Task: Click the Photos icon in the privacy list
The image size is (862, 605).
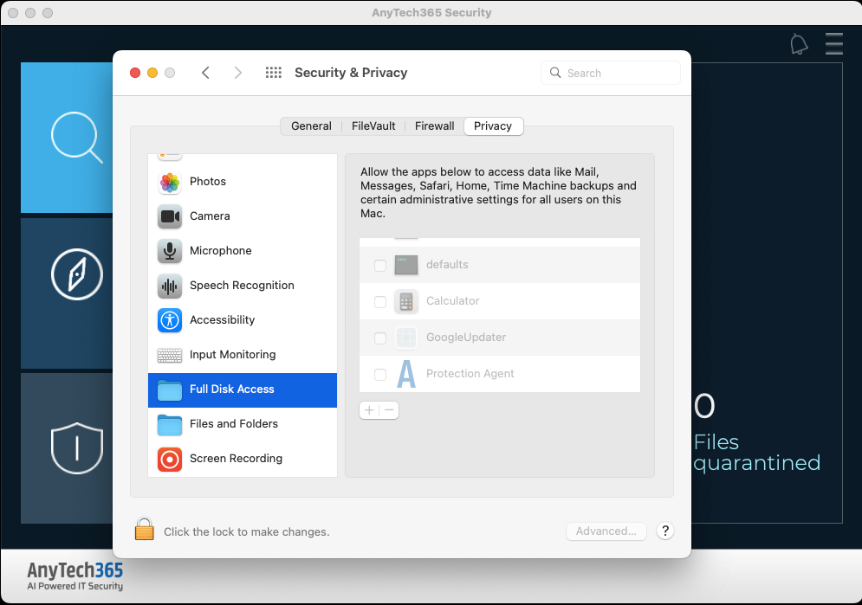Action: click(x=170, y=182)
